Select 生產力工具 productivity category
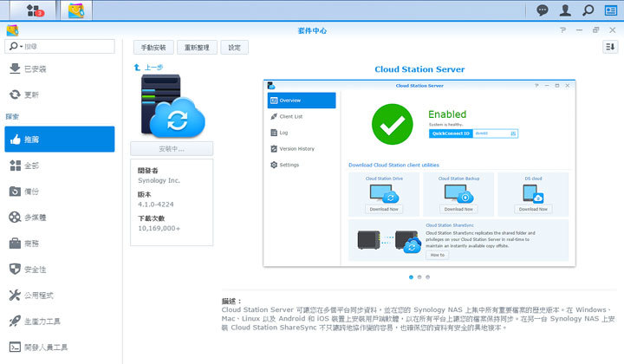624x364 pixels. 60,321
